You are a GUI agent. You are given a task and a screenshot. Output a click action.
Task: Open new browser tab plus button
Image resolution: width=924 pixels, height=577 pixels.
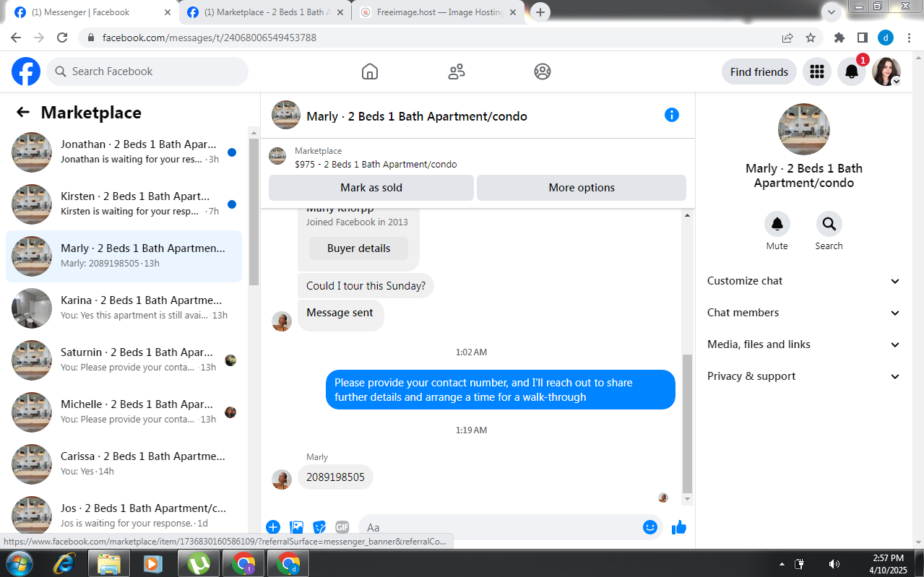(540, 12)
